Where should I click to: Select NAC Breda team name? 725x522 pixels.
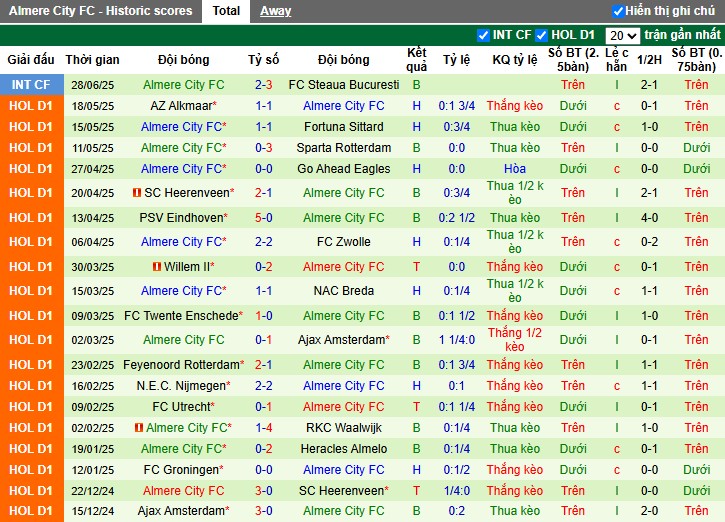click(344, 291)
